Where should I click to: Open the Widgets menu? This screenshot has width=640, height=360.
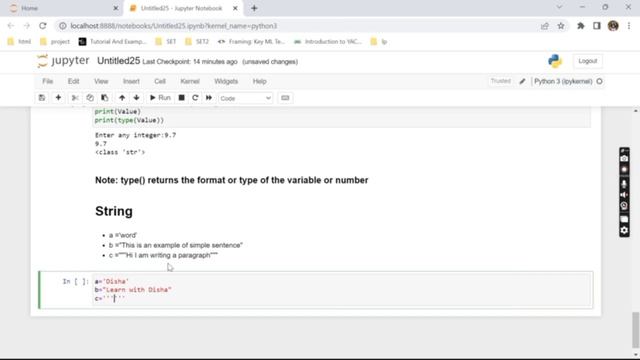[x=226, y=81]
